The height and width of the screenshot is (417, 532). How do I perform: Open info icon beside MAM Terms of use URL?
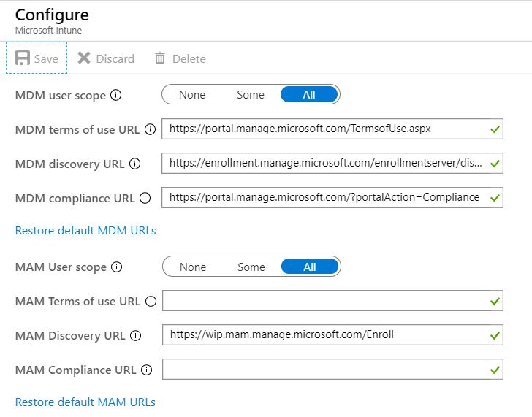pos(151,301)
